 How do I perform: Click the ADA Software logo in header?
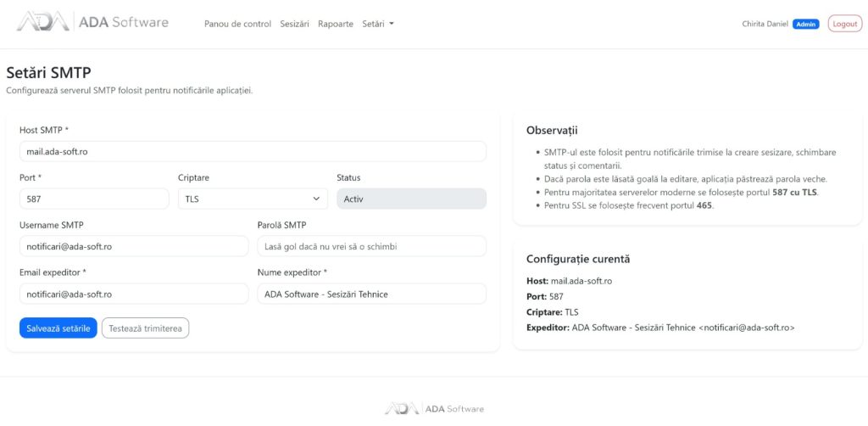coord(92,22)
